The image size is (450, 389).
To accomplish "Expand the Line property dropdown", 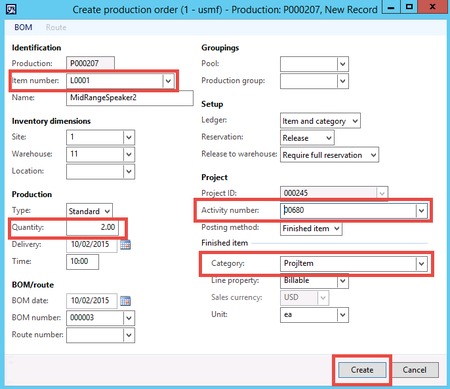I will tap(342, 281).
